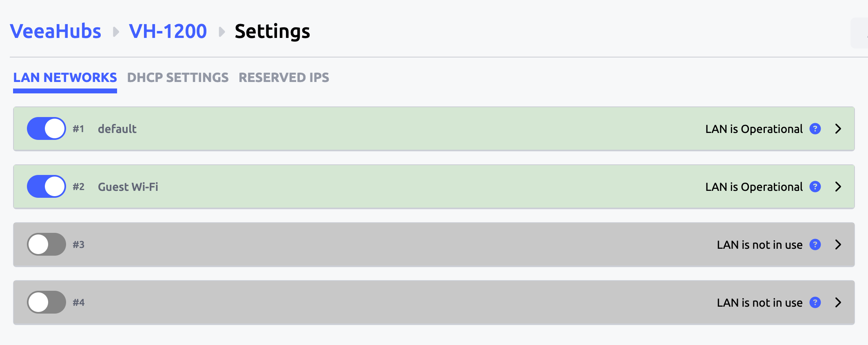
Task: Enable LAN network #4
Action: click(46, 302)
